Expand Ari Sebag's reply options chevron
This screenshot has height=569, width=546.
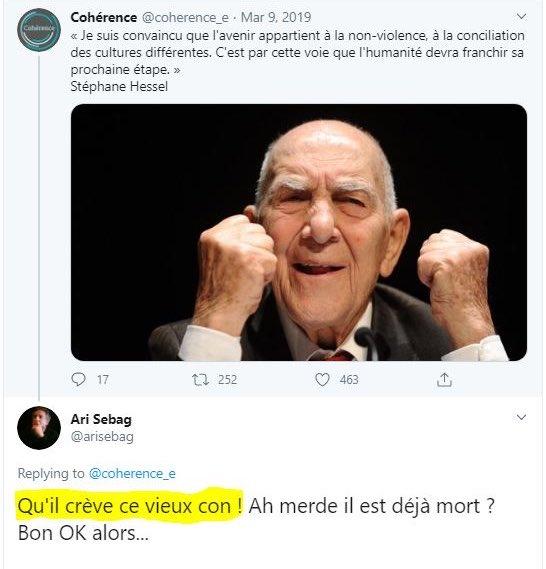(521, 417)
